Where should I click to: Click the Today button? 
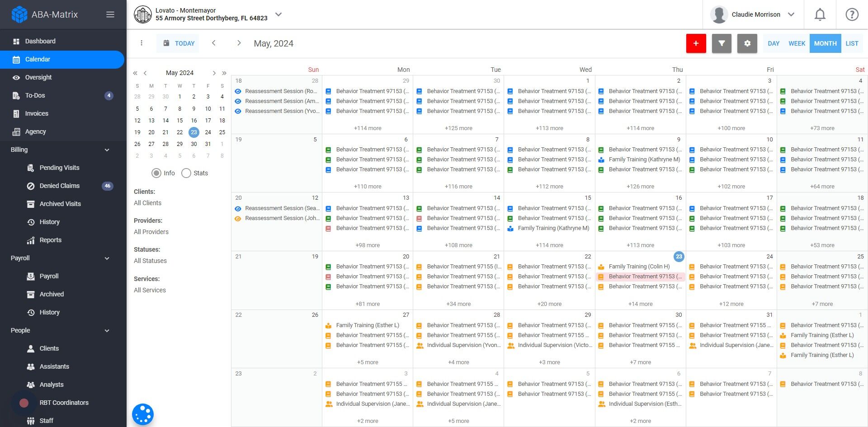click(178, 43)
